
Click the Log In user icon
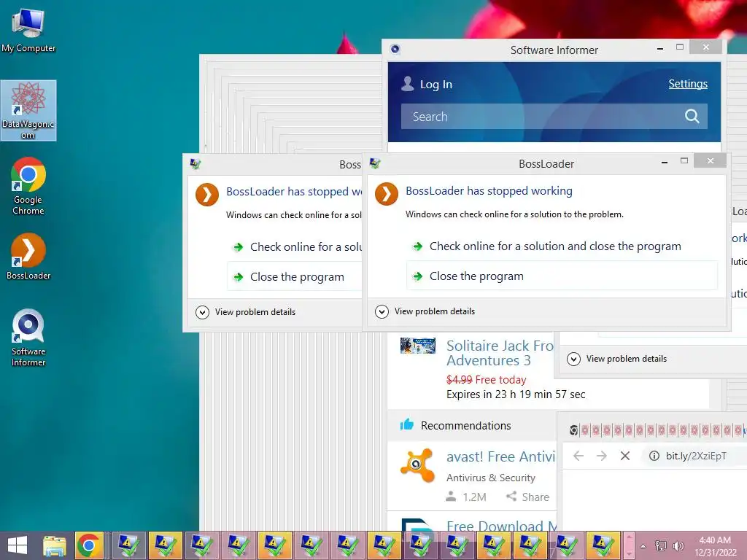(407, 84)
